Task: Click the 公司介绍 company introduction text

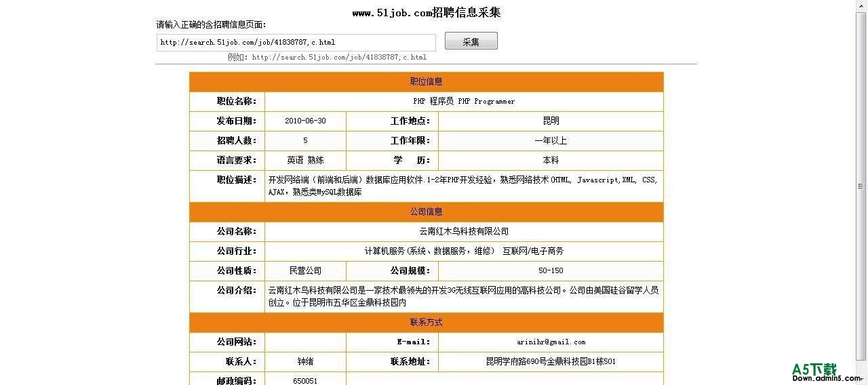Action: point(463,296)
